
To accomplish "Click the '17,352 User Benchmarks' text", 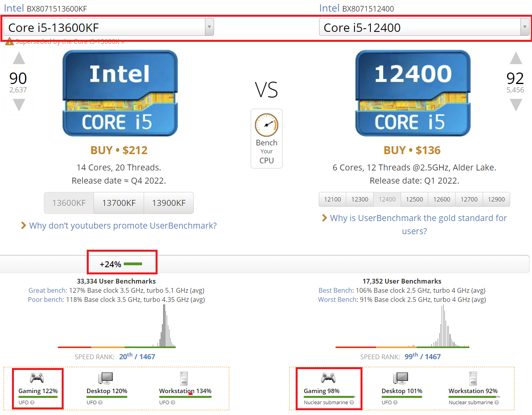I will pyautogui.click(x=402, y=281).
